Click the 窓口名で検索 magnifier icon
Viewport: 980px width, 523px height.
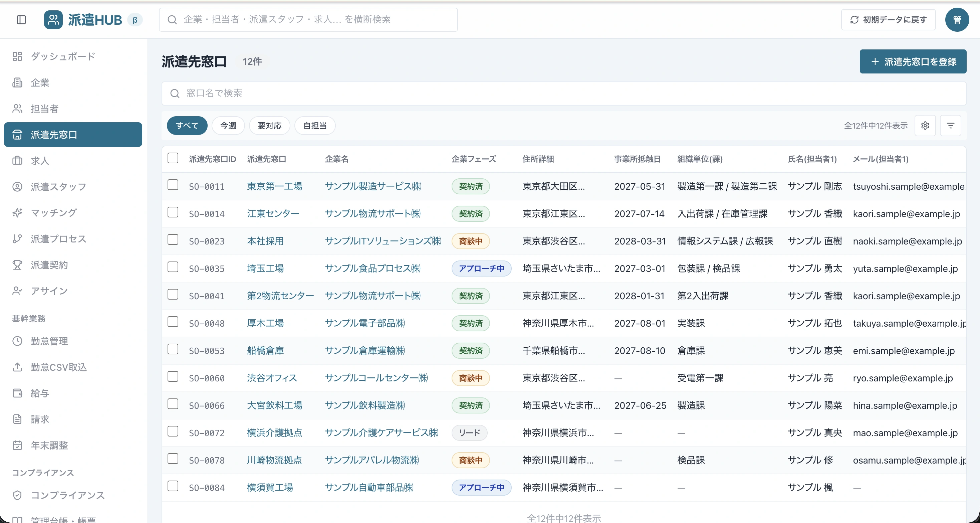175,93
